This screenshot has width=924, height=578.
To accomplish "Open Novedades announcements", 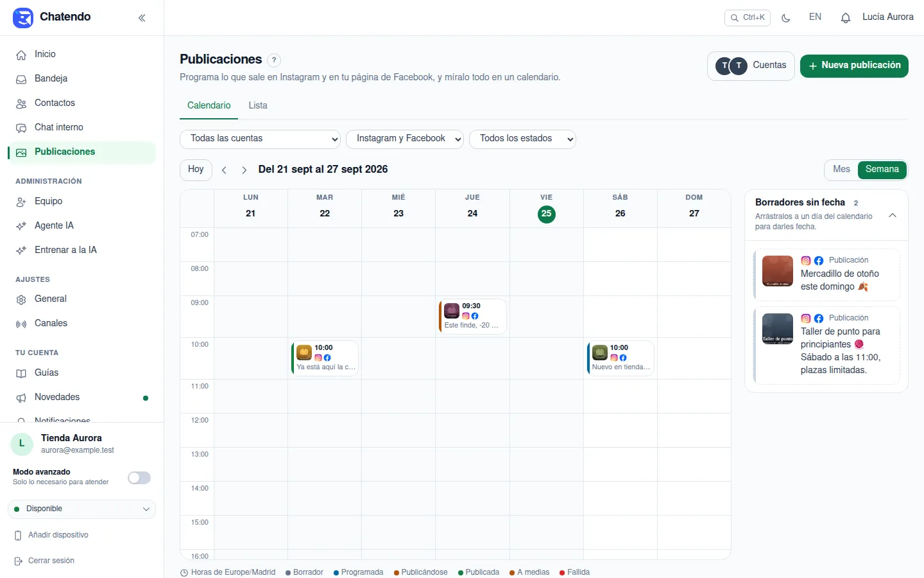I will click(81, 398).
